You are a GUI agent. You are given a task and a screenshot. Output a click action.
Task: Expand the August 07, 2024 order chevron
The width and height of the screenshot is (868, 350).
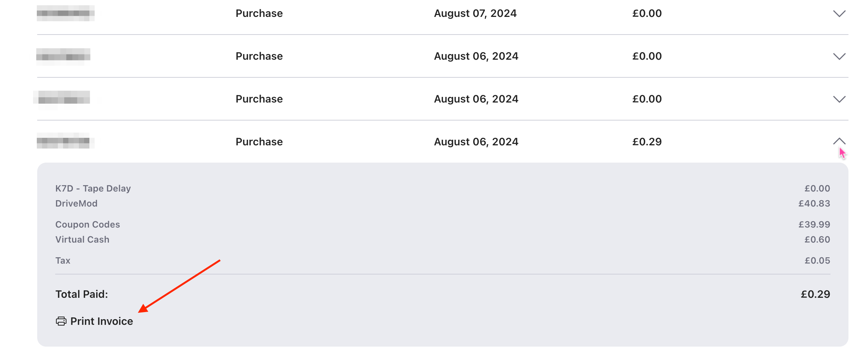pyautogui.click(x=839, y=14)
